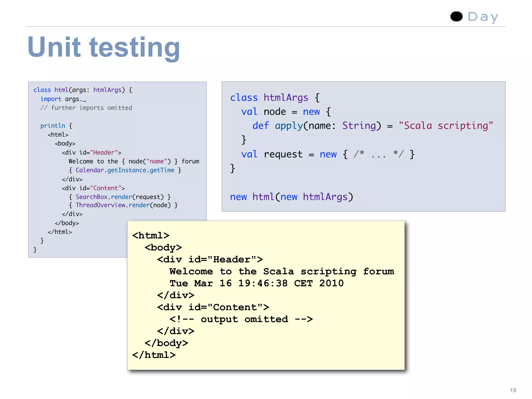The width and height of the screenshot is (532, 399).
Task: Click 'Welcome to the Scala scripting forum' output
Action: tap(282, 271)
